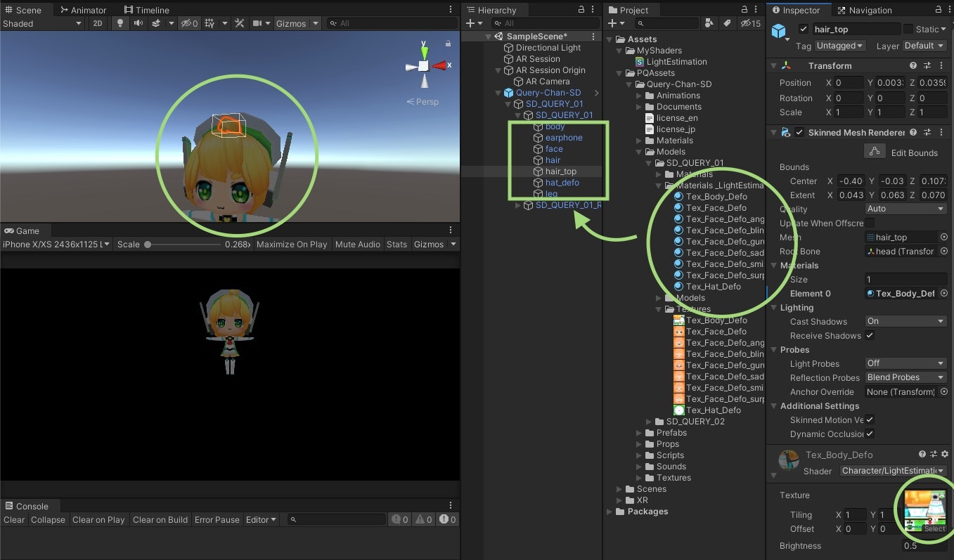Open Reflection Probes dropdown
The width and height of the screenshot is (954, 560).
[906, 377]
